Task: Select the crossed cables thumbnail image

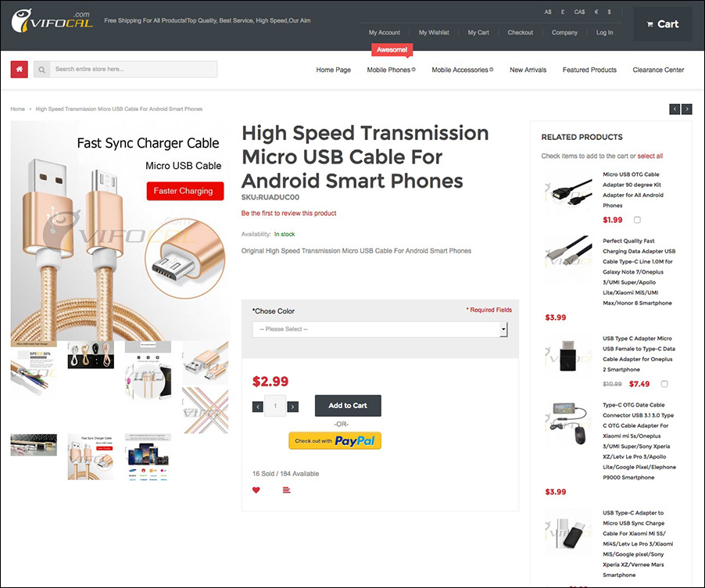Action: 206,410
